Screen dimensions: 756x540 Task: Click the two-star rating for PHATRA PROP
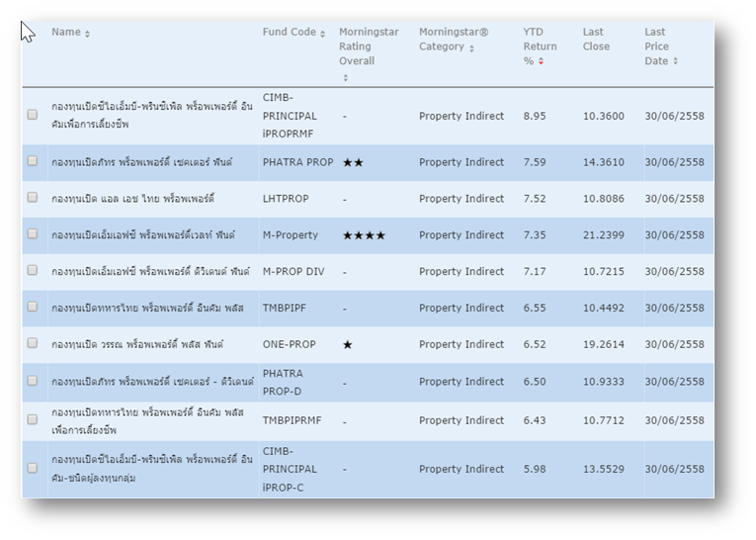pyautogui.click(x=353, y=163)
